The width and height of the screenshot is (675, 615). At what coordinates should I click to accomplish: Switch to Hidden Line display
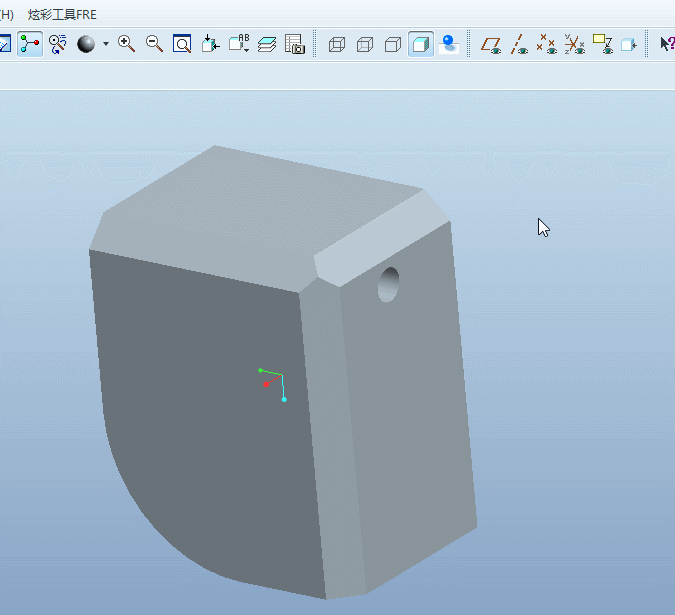[x=365, y=44]
